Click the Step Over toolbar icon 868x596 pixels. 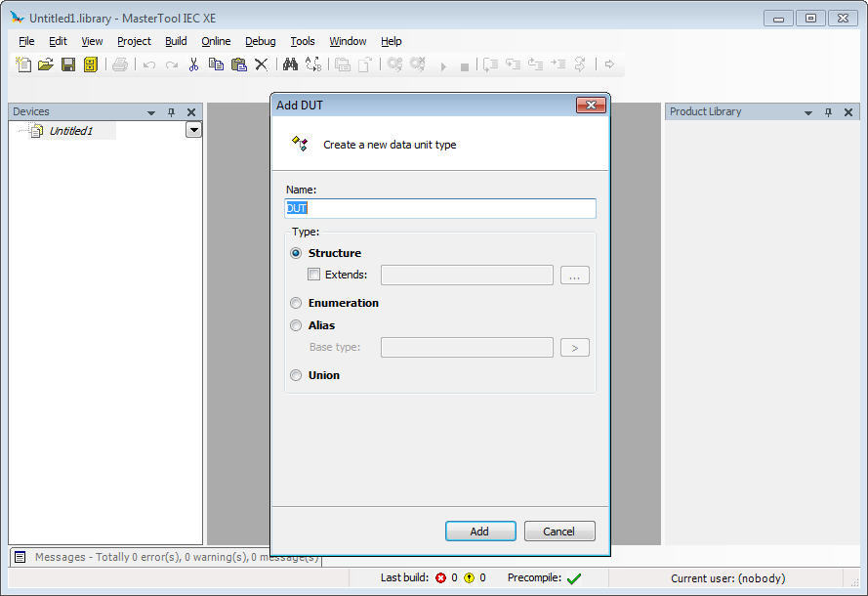coord(490,64)
